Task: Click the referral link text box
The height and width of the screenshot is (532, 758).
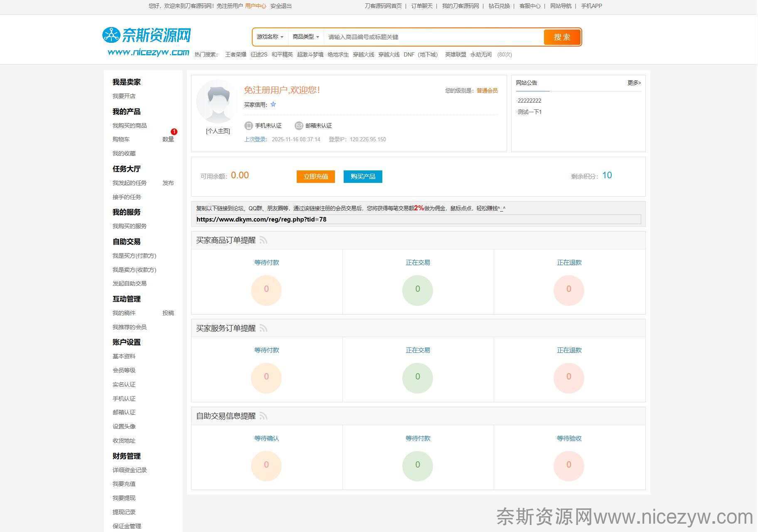Action: coord(418,219)
